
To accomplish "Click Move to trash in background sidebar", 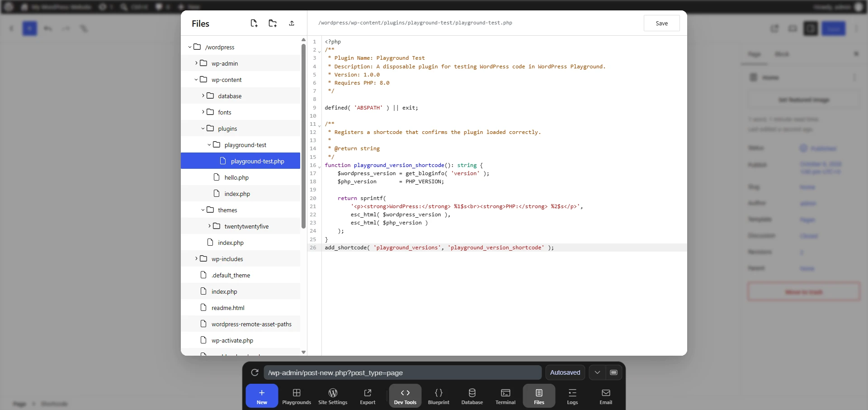I will tap(804, 292).
